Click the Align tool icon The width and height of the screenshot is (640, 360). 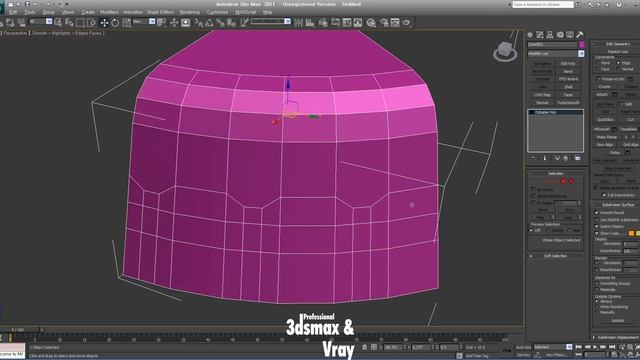pyautogui.click(x=310, y=23)
